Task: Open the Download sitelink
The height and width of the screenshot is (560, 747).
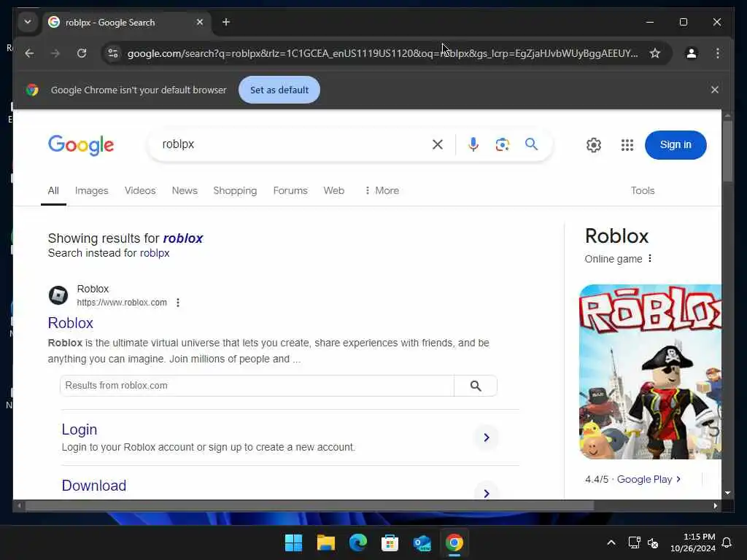Action: 94,486
